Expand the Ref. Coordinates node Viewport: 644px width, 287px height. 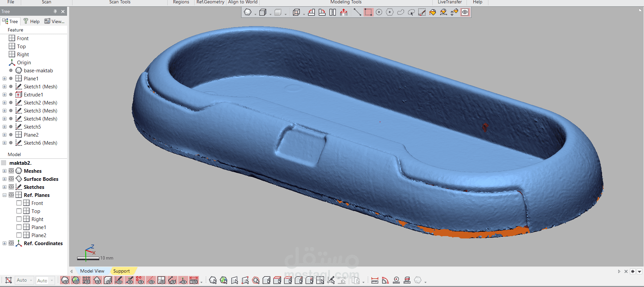4,243
